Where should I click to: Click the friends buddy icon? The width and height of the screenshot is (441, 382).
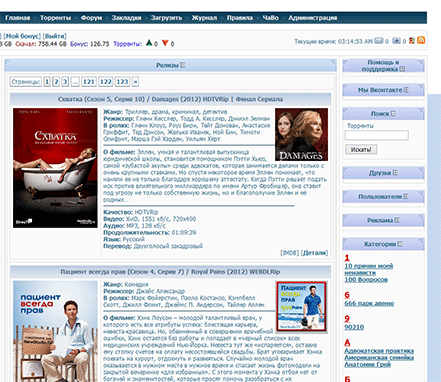[x=412, y=40]
